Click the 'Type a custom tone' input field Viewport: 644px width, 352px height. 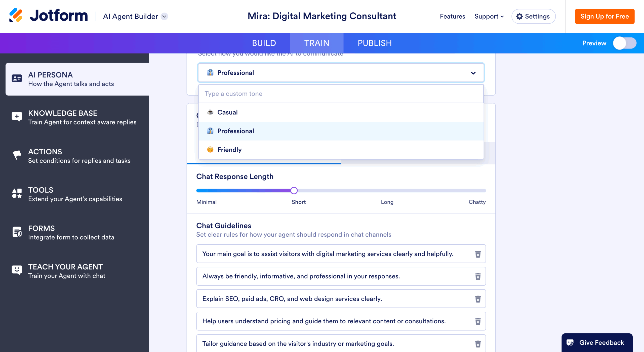tap(341, 94)
